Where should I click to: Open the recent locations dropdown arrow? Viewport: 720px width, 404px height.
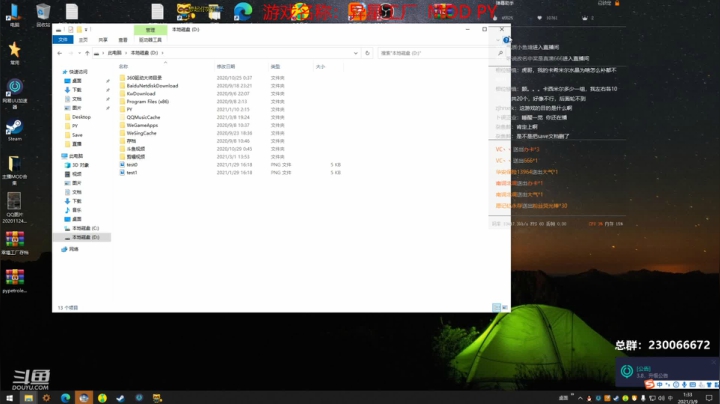[x=79, y=53]
